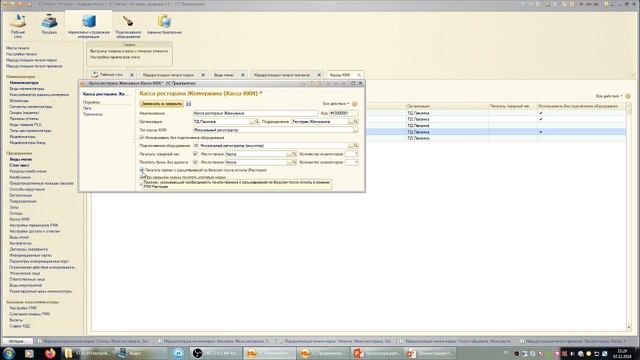The width and height of the screenshot is (640, 360).
Task: Toggle Печатать пречек с расшифровкой по бонусам checkbox
Action: 142,170
